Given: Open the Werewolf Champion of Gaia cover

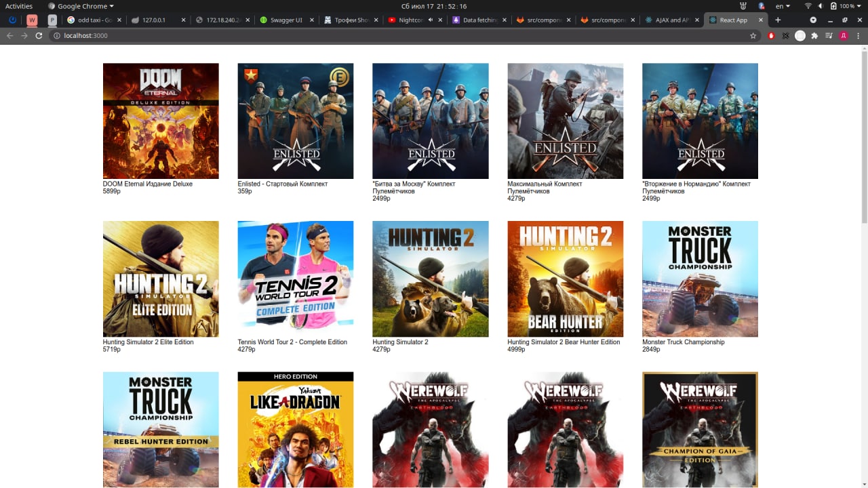Looking at the screenshot, I should [701, 430].
